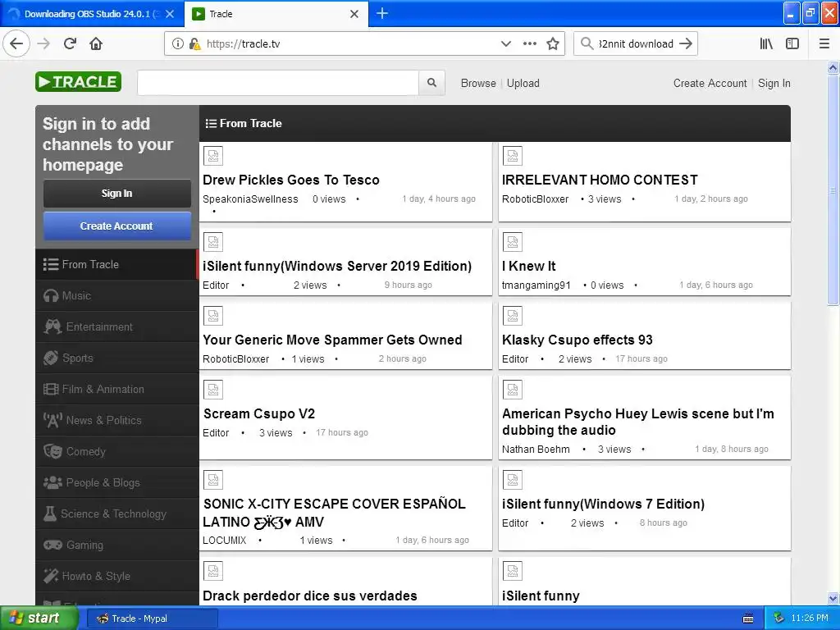Open the Library icon in toolbar
The height and width of the screenshot is (630, 840).
[766, 43]
